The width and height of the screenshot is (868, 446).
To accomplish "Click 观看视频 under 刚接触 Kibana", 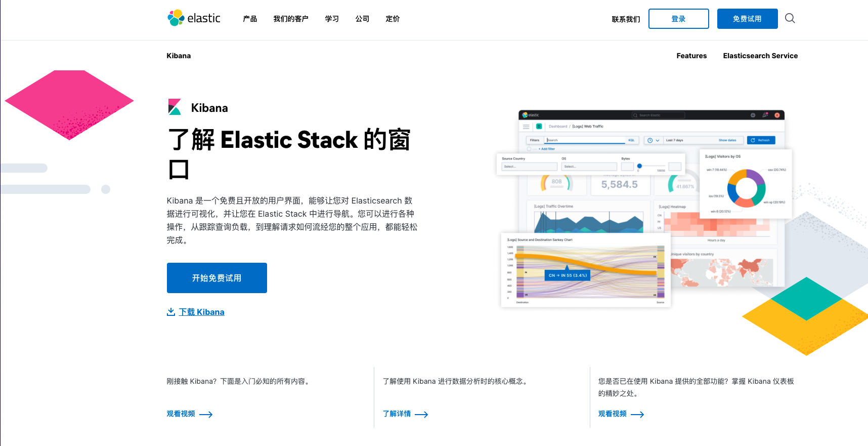I will [181, 414].
